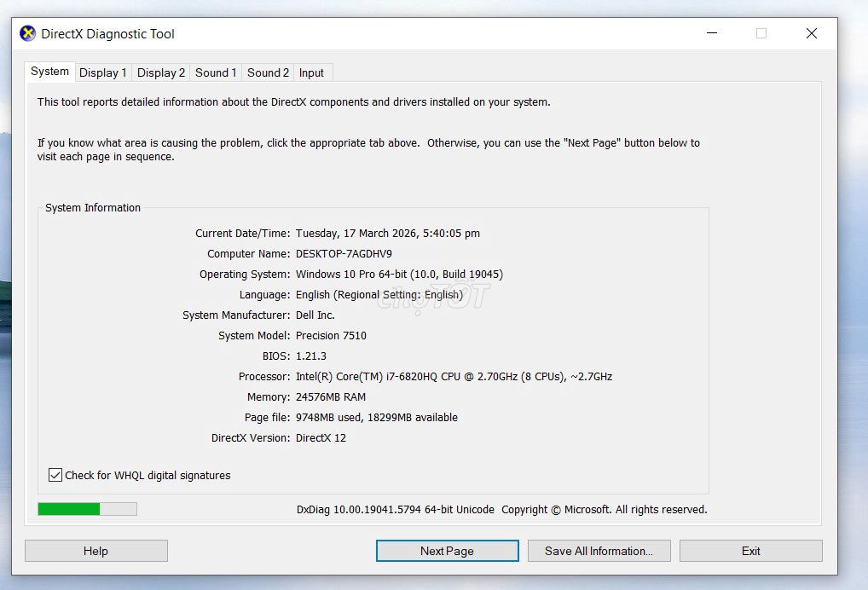This screenshot has width=868, height=590.
Task: Click the 9748MB used page file value
Action: pyautogui.click(x=376, y=418)
